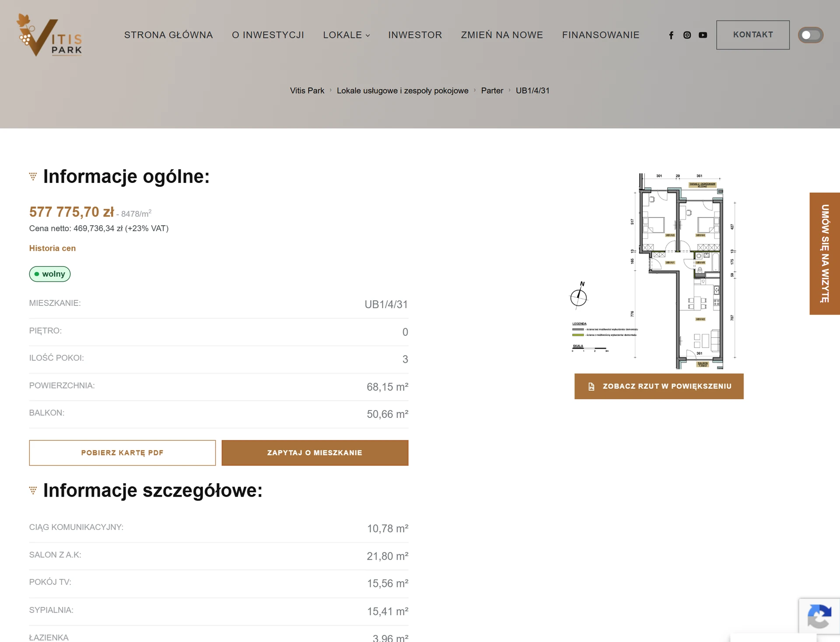Screen dimensions: 840x642
Task: Go to O INWESTYCJI menu item
Action: click(x=268, y=35)
